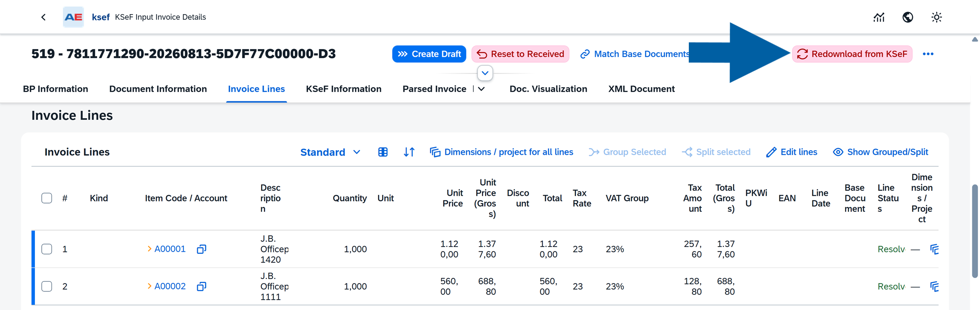The image size is (980, 310).
Task: Open the XML Document tab
Action: [x=641, y=89]
